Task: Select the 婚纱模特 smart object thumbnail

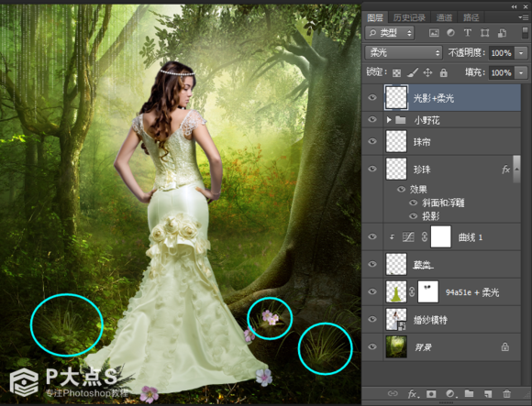Action: [396, 319]
